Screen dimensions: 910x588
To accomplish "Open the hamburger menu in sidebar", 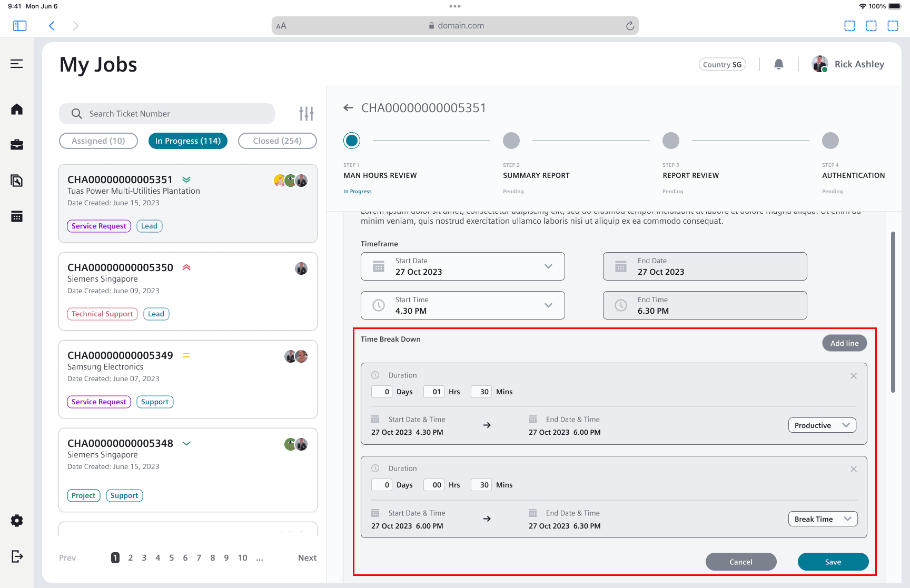I will tap(17, 64).
